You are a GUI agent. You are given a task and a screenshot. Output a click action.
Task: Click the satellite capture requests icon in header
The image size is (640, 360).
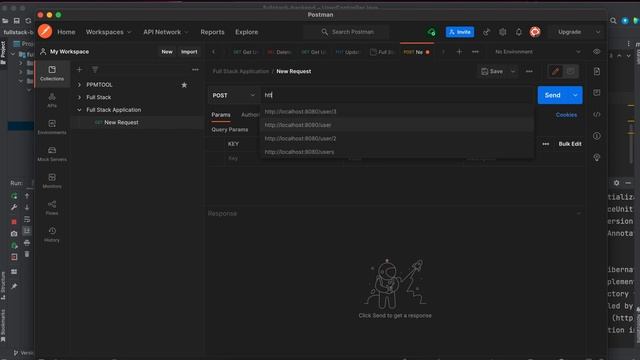click(x=486, y=32)
